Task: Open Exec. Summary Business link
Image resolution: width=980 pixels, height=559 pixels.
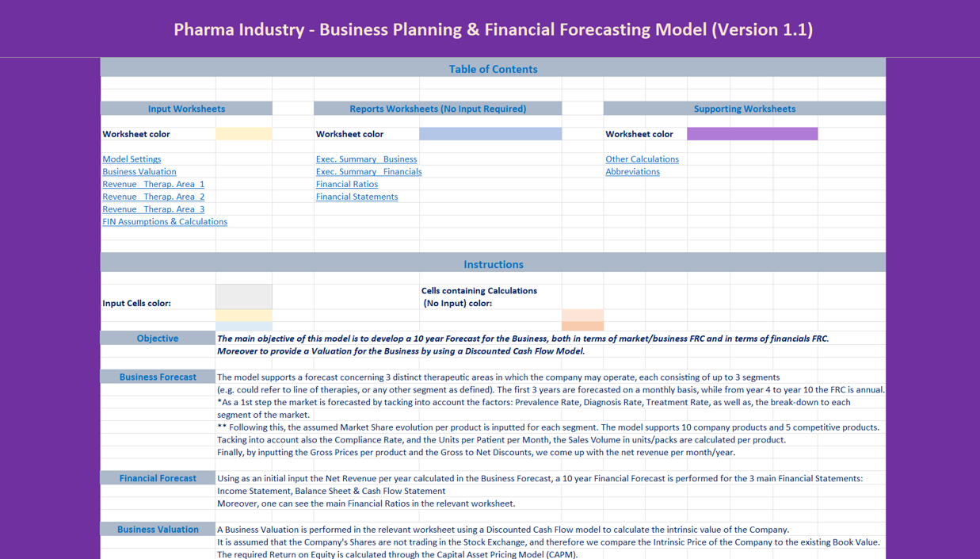Action: click(x=366, y=159)
